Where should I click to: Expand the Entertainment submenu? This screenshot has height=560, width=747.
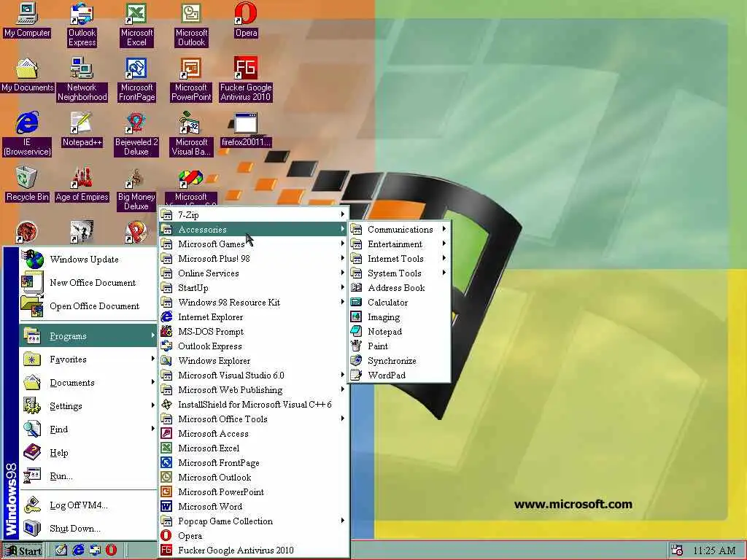399,244
